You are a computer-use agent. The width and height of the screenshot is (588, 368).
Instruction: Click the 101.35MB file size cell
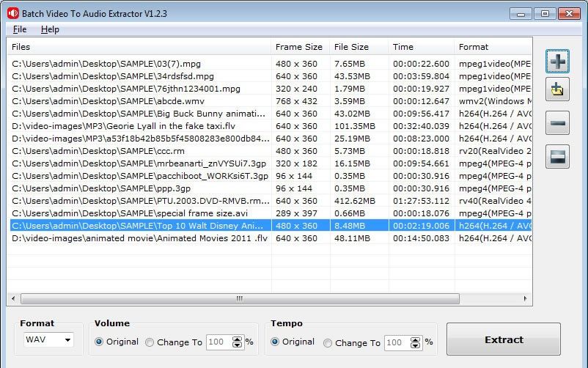pyautogui.click(x=355, y=126)
